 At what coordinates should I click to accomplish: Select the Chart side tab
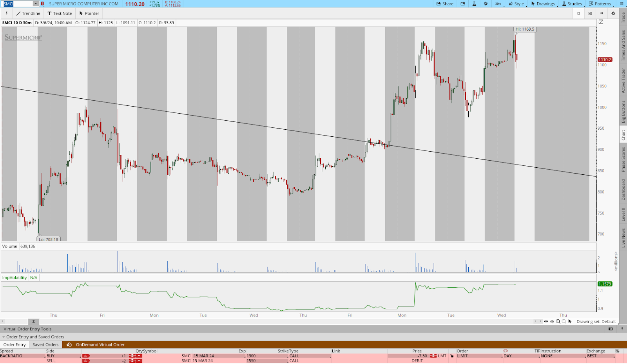(x=623, y=135)
